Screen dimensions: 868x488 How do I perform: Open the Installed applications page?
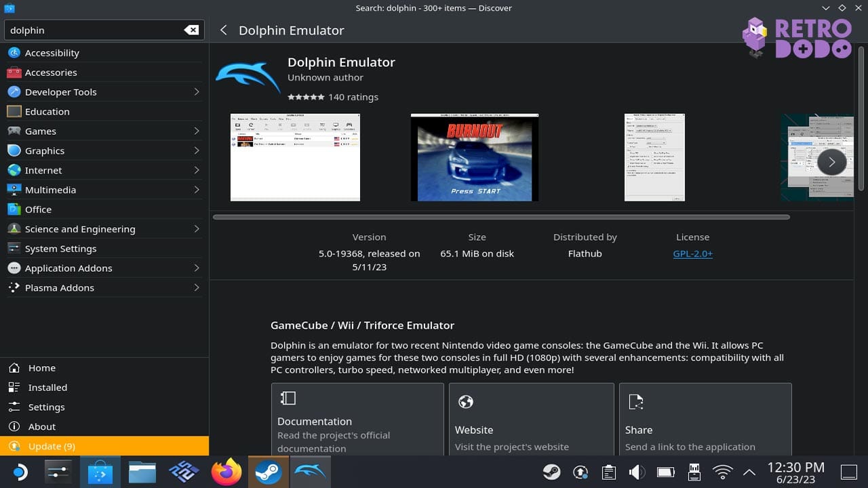click(x=104, y=388)
